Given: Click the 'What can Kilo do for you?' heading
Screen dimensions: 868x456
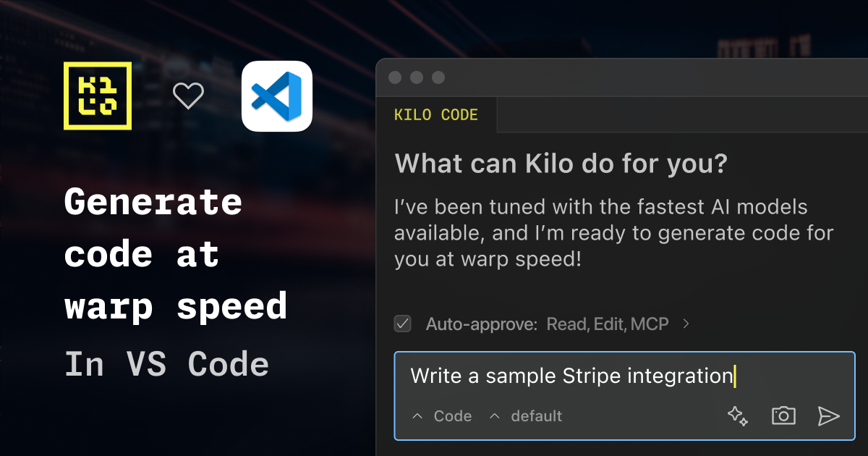Looking at the screenshot, I should pyautogui.click(x=561, y=164).
